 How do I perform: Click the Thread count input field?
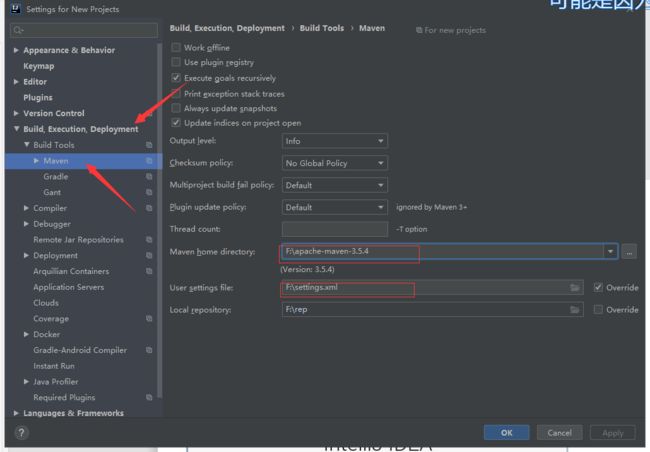pyautogui.click(x=335, y=229)
